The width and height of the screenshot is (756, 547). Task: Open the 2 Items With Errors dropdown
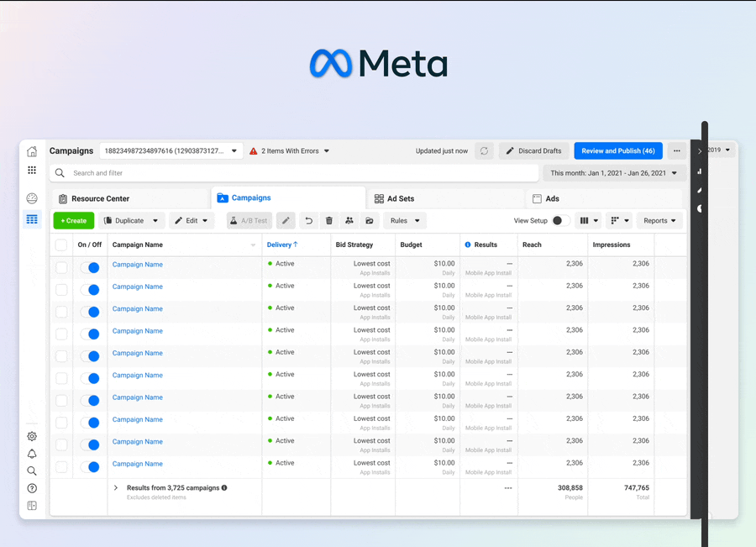click(x=289, y=151)
